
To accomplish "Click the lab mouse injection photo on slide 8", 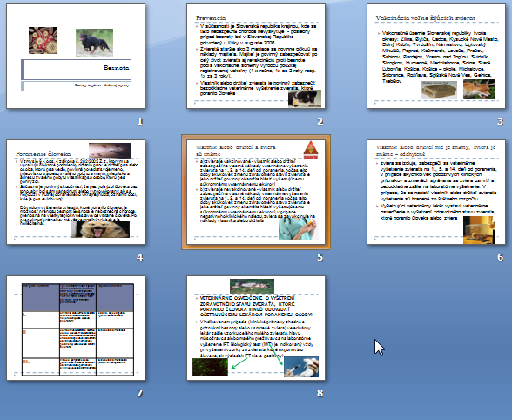I will pos(301,367).
